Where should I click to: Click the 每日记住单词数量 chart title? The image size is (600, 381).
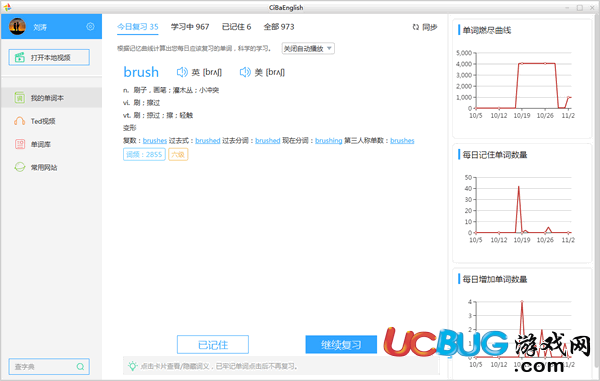pyautogui.click(x=495, y=155)
